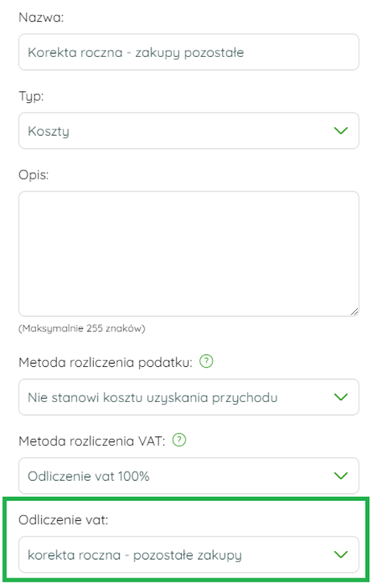377x588 pixels.
Task: Expand the 'Odliczenie vat 100%' dropdown
Action: pyautogui.click(x=189, y=476)
